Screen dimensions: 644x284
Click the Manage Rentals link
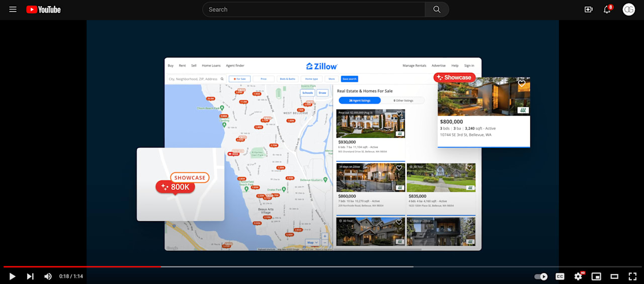[x=415, y=65]
